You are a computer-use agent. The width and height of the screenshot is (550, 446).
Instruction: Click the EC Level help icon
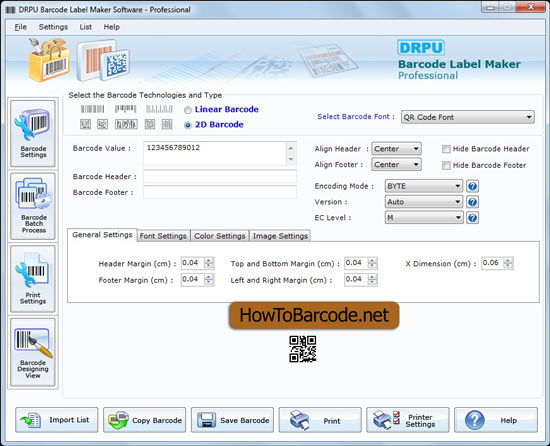click(x=472, y=218)
